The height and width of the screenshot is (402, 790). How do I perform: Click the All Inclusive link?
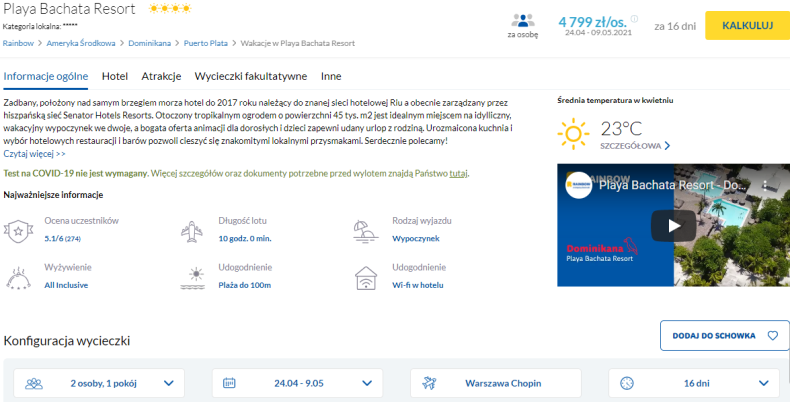(x=66, y=285)
